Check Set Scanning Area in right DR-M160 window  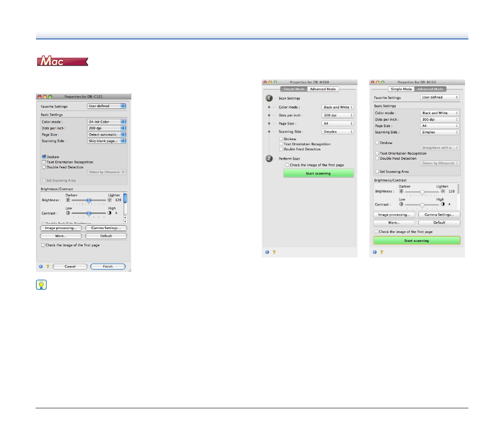[x=377, y=172]
